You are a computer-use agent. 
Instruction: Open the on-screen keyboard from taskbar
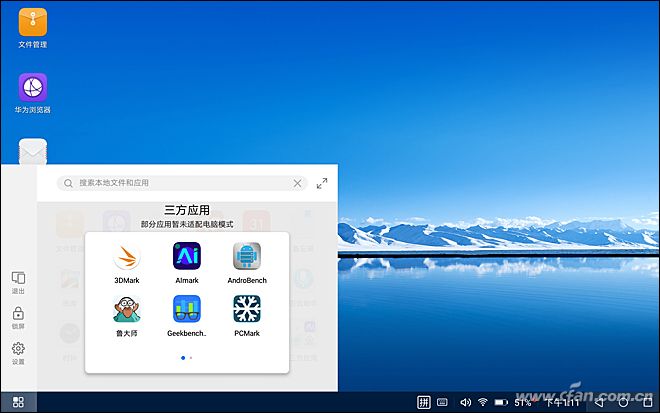point(442,402)
